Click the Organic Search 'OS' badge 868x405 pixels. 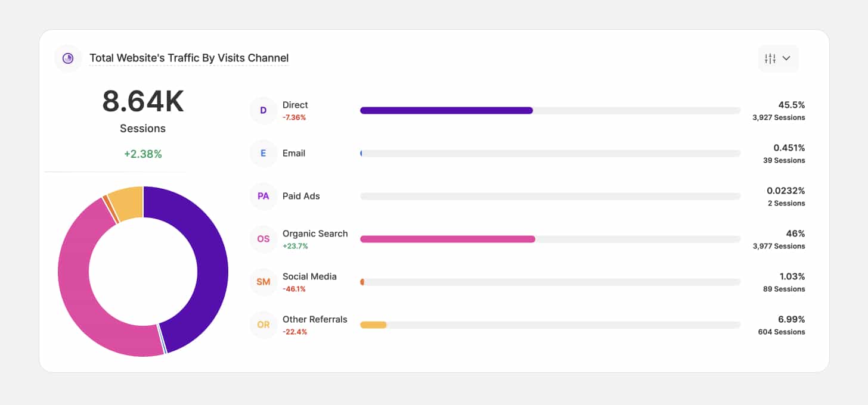click(x=263, y=239)
